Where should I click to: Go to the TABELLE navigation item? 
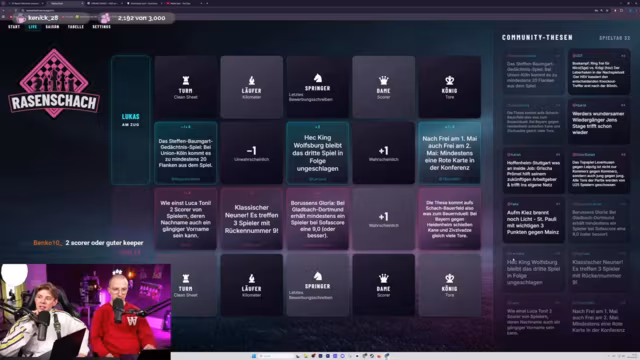[x=76, y=27]
